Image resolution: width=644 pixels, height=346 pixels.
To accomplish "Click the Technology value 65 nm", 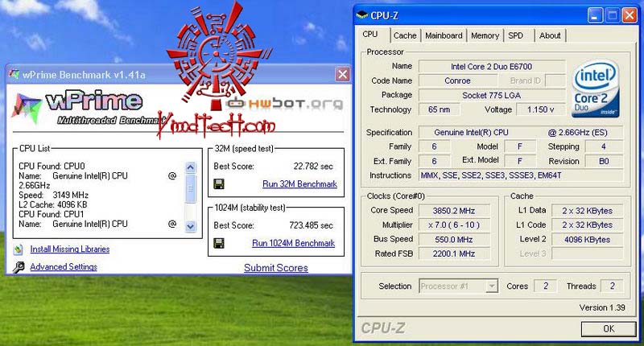I will pyautogui.click(x=439, y=109).
